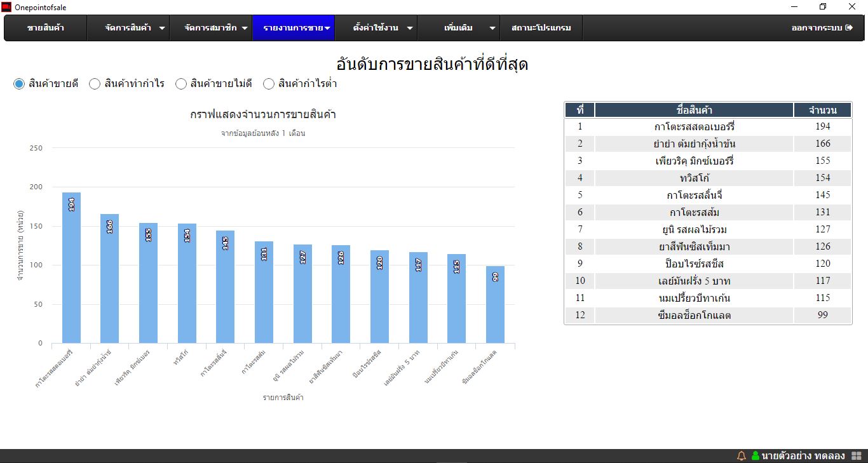Click the grid icon in bottom-right corner
Image resolution: width=868 pixels, height=463 pixels.
[x=856, y=456]
